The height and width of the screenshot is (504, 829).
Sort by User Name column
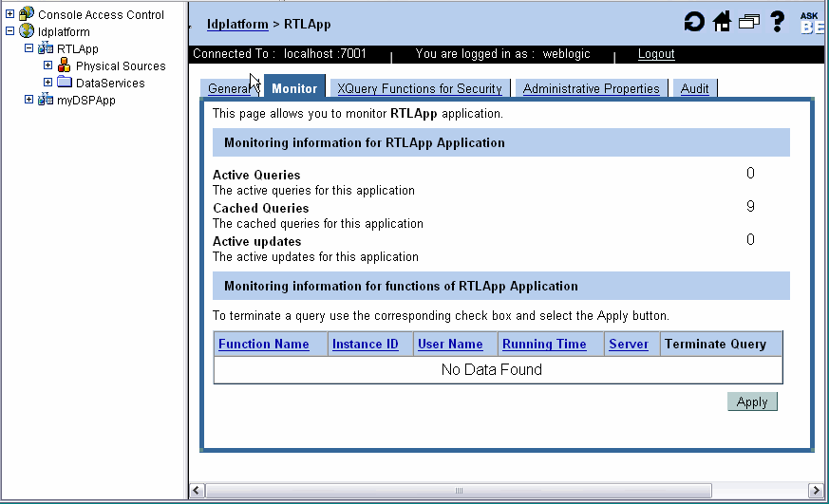pos(450,344)
